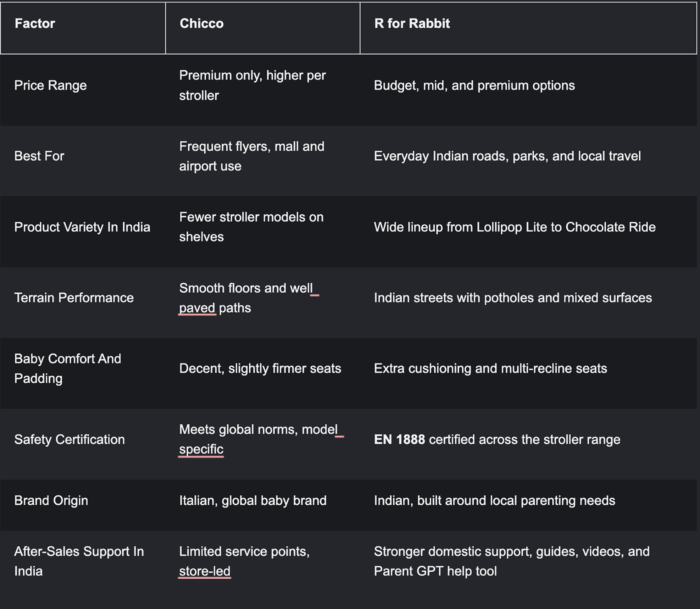Click the Price Range row label
Screen dimensions: 700x609
tap(50, 85)
